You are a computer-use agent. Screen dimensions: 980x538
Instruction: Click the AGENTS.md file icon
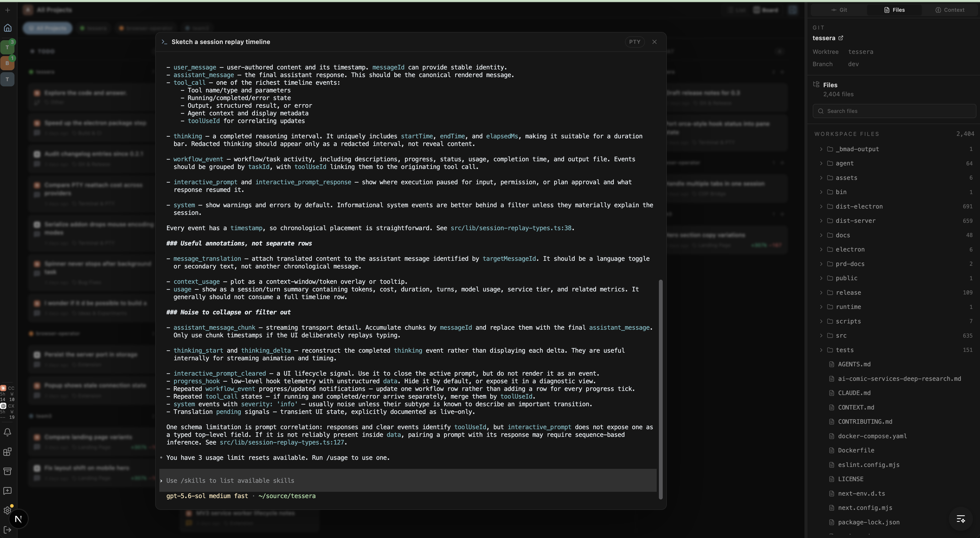click(x=832, y=364)
